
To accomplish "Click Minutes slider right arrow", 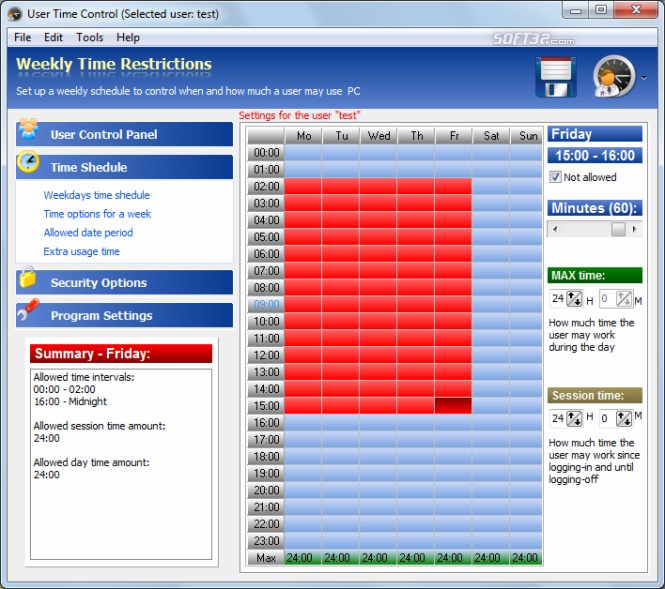I will coord(634,229).
